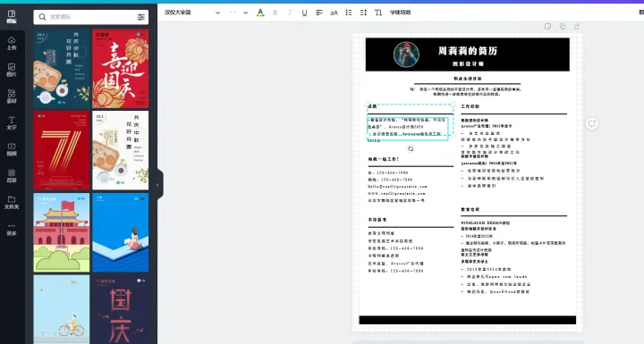Click the magnifier search icon in template search
644x344 pixels.
[x=42, y=17]
